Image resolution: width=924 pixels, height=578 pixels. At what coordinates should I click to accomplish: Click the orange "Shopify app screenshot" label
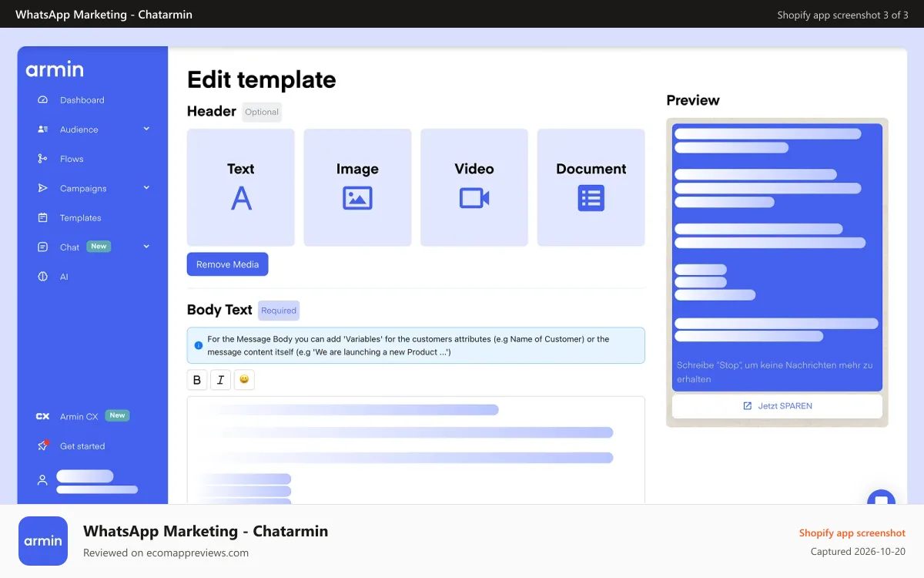(x=852, y=533)
